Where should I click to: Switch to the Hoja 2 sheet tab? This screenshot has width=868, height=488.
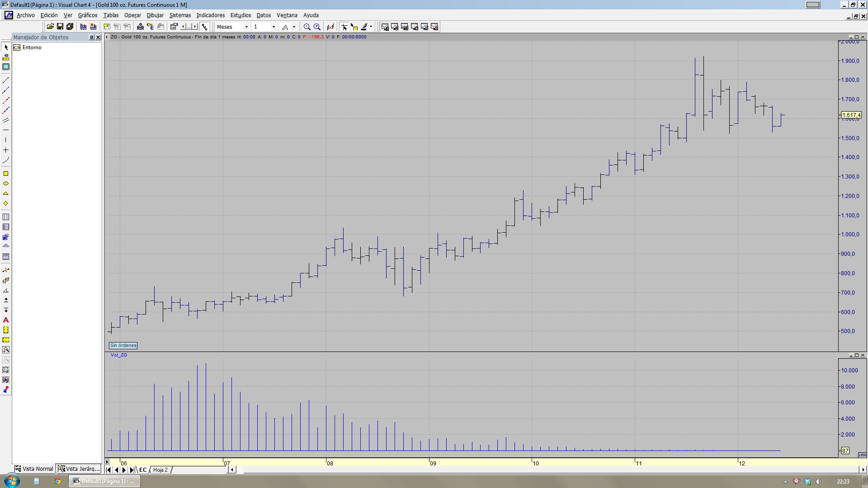point(160,469)
